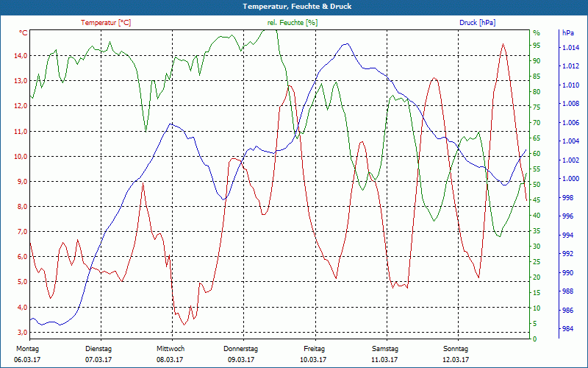Click the '3,0' temperature axis value

click(22, 333)
